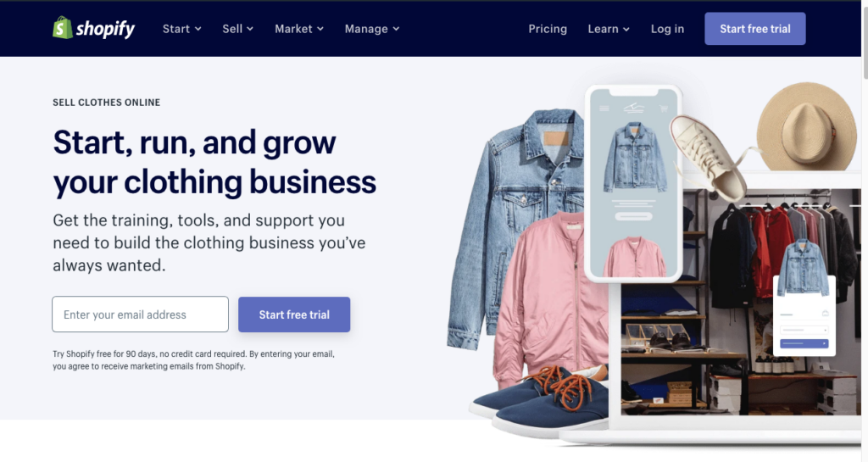Click the chevron beside Start menu
Viewport: 868px width, 462px height.
point(198,29)
